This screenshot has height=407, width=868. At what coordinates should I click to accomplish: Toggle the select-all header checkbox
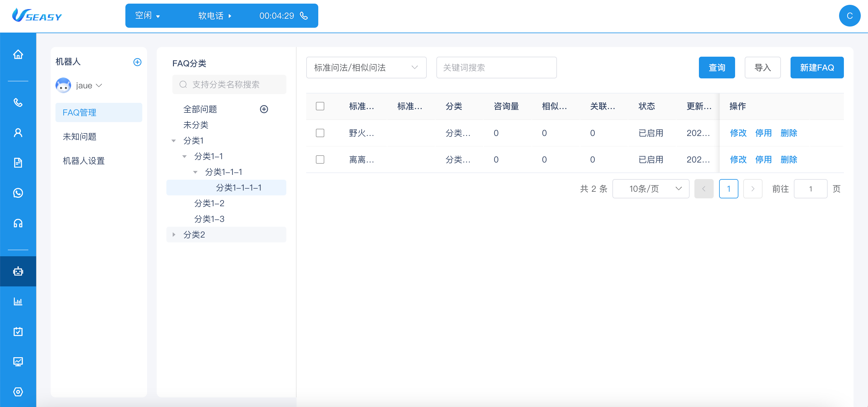click(320, 106)
